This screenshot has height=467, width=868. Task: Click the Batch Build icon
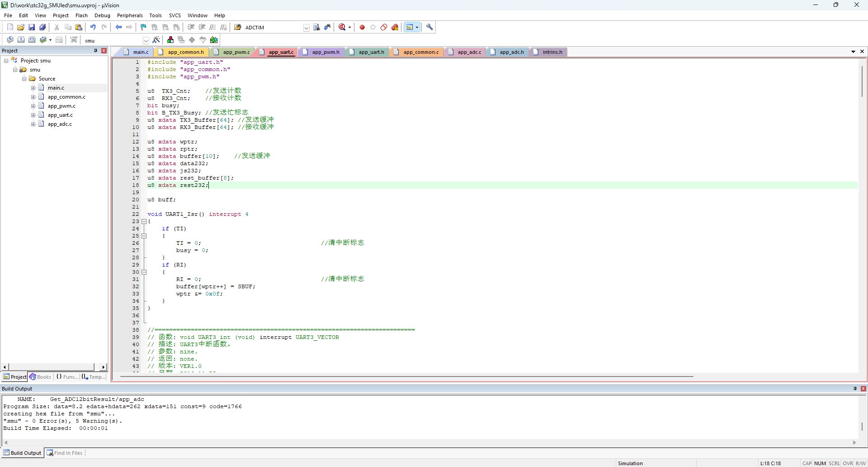[x=43, y=40]
